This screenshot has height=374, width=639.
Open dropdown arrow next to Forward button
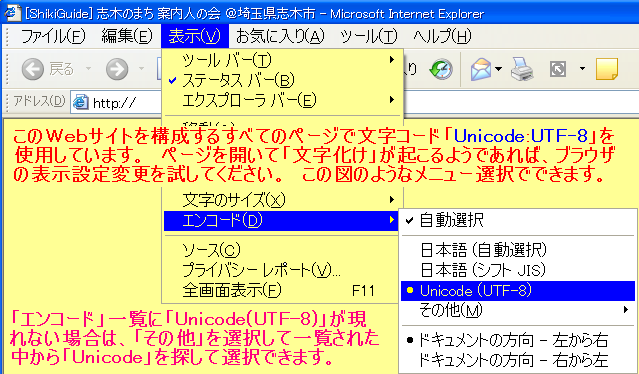point(141,68)
